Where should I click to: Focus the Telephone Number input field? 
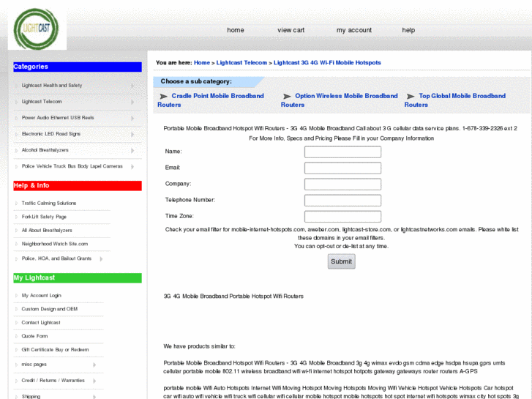342,201
